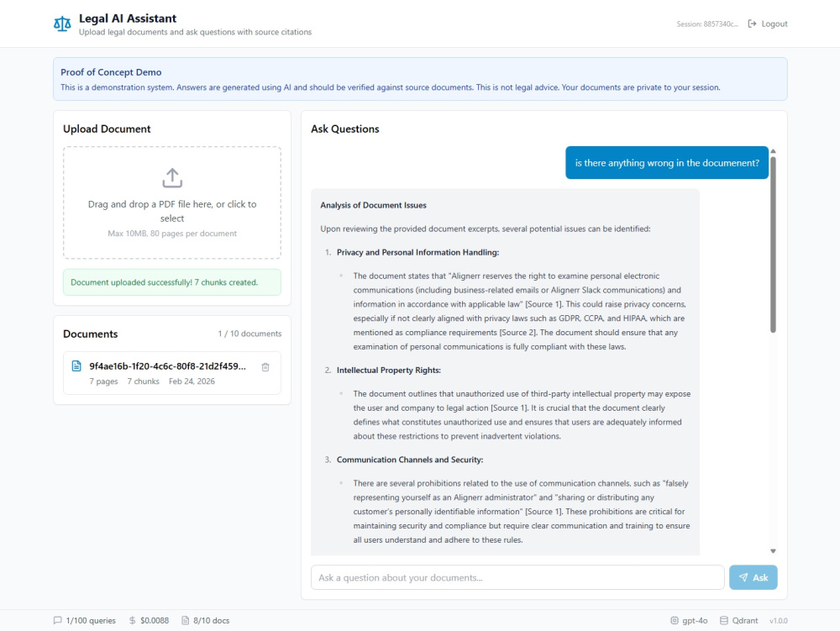
Task: Click the 1/100 queries status text
Action: point(91,620)
